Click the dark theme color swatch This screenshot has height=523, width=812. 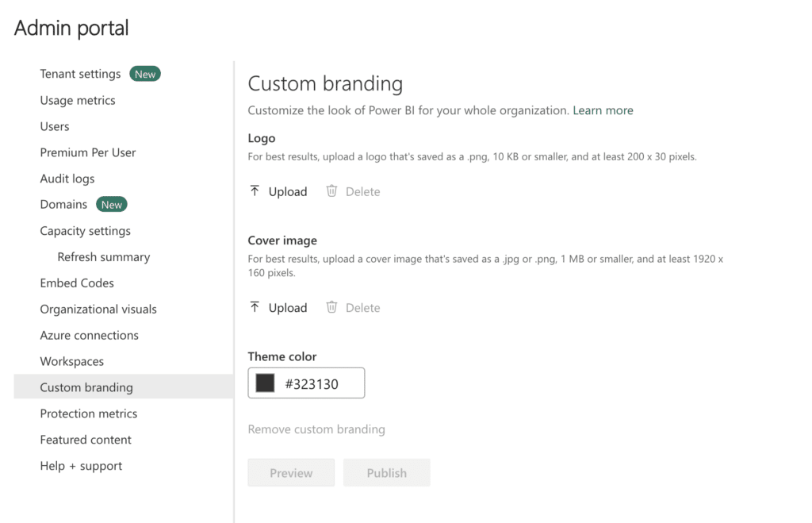pos(265,383)
